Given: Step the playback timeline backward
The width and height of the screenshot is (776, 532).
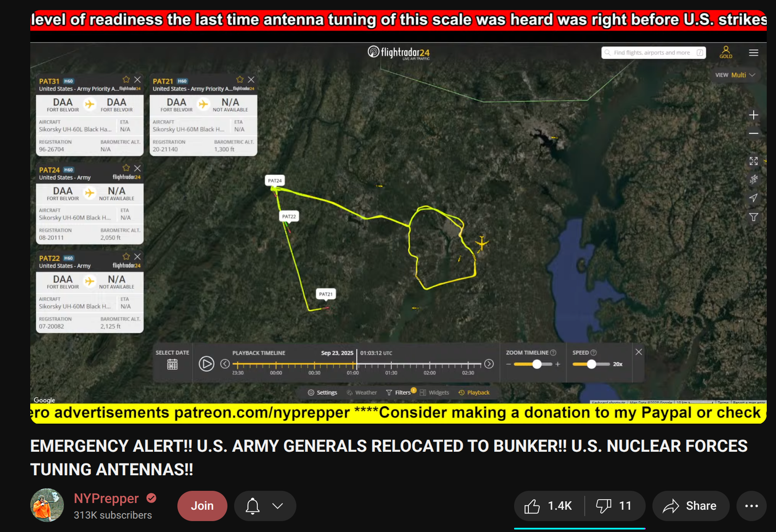Looking at the screenshot, I should pos(225,364).
